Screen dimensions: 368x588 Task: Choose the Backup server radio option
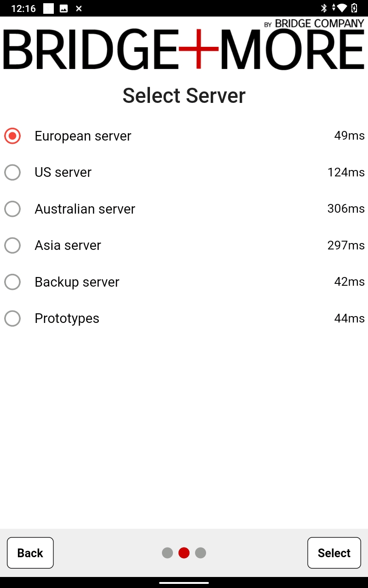pos(12,282)
